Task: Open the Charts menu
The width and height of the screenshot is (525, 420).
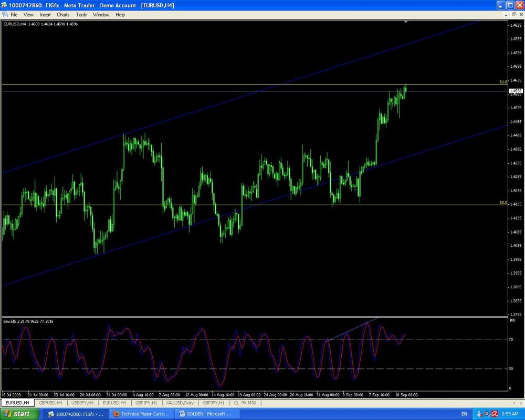Action: pyautogui.click(x=63, y=15)
